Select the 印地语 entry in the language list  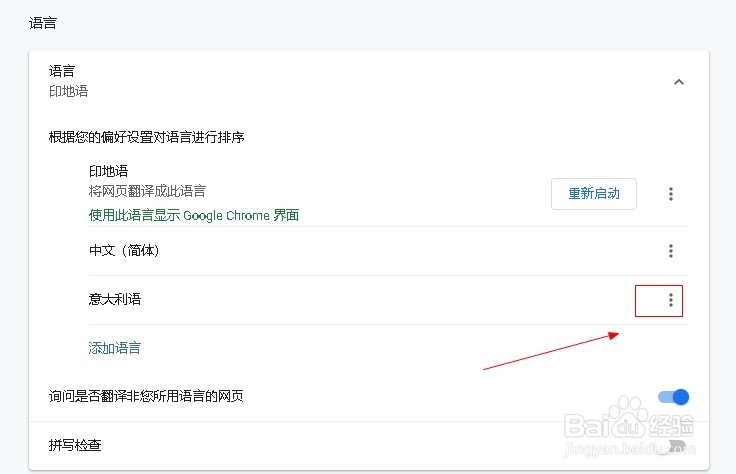[109, 171]
